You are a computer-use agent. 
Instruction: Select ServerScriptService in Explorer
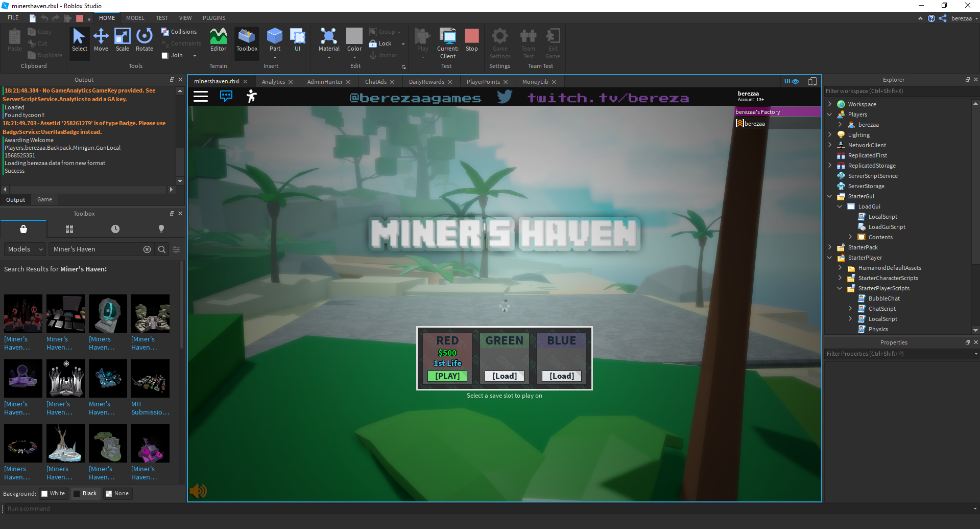[x=873, y=176]
